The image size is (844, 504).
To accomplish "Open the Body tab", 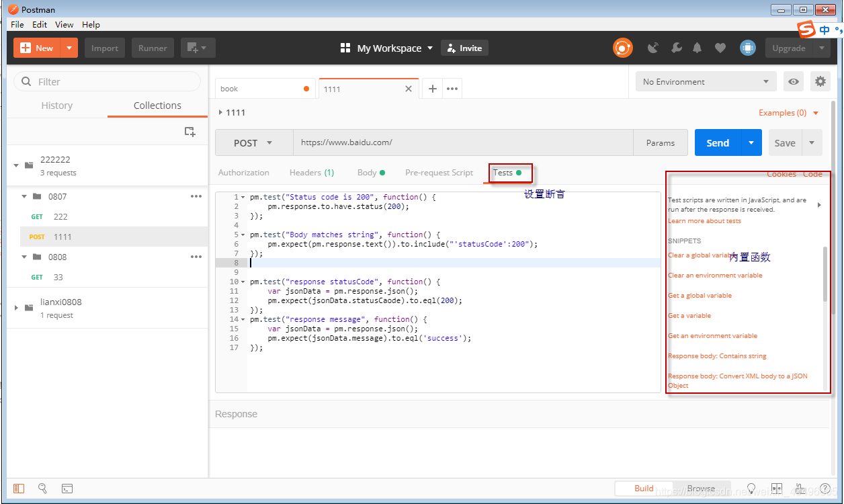I will pyautogui.click(x=371, y=173).
